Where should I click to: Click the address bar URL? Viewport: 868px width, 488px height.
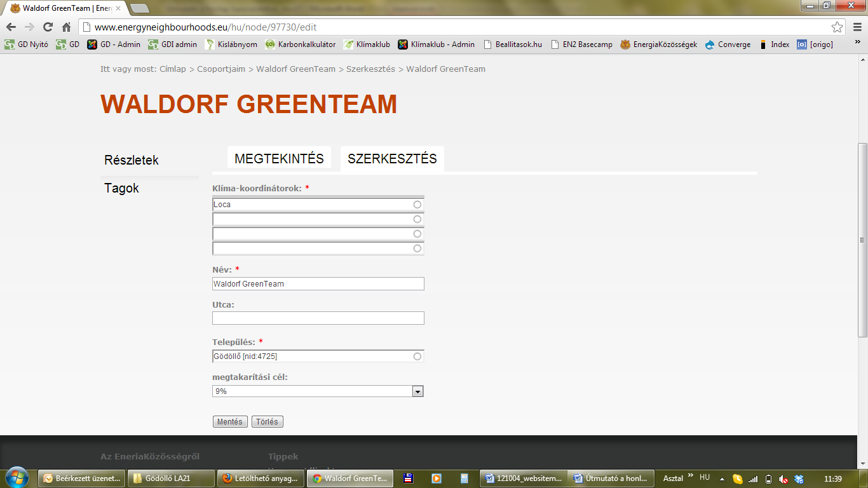click(205, 27)
